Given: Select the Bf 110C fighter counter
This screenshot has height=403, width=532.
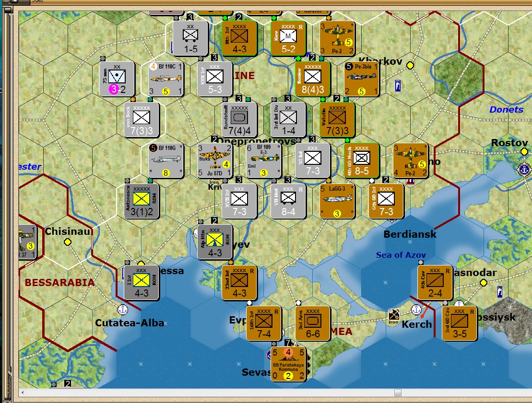Looking at the screenshot, I should 166,79.
